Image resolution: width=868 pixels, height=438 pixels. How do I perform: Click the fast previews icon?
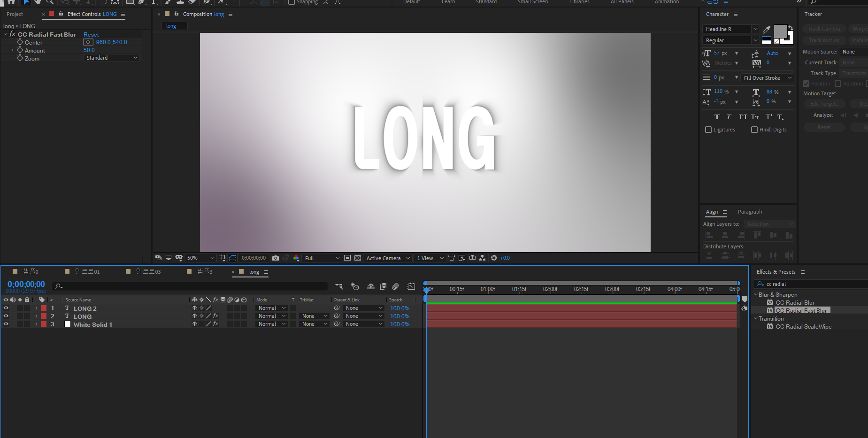tap(462, 258)
